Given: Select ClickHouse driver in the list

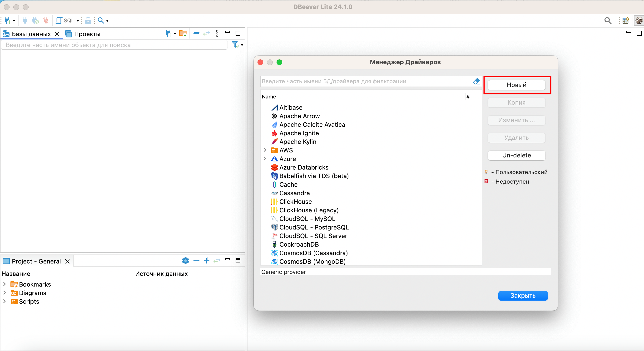Looking at the screenshot, I should [x=295, y=202].
